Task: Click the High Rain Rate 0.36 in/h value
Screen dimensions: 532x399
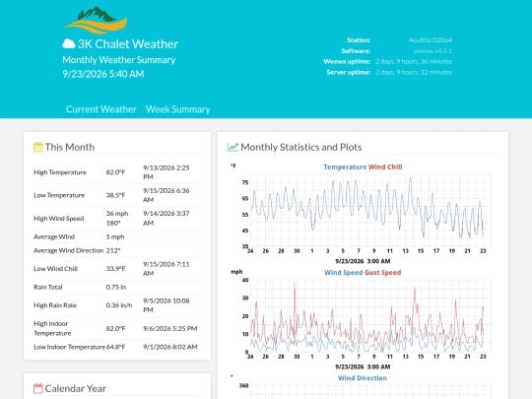Action: tap(119, 305)
